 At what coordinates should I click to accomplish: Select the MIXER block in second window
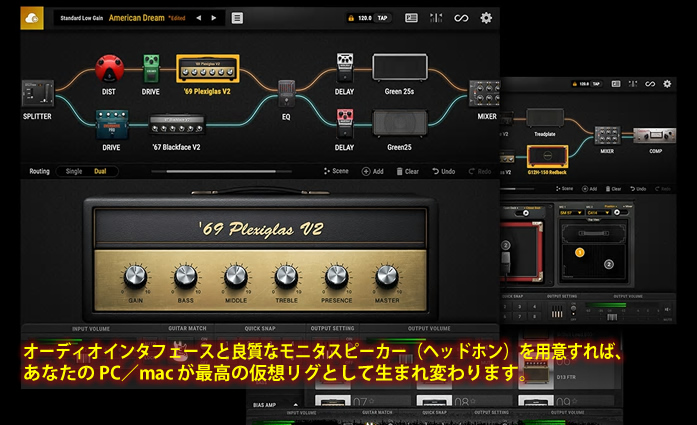pyautogui.click(x=607, y=136)
